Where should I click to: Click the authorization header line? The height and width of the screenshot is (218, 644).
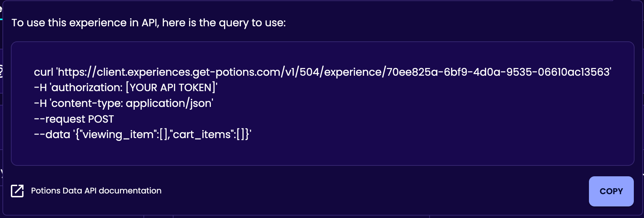[126, 88]
